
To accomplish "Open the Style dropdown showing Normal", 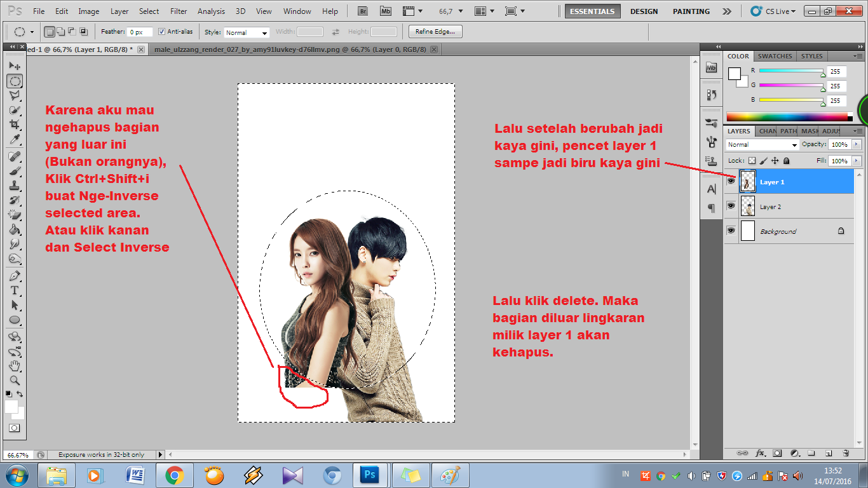I will (x=246, y=32).
